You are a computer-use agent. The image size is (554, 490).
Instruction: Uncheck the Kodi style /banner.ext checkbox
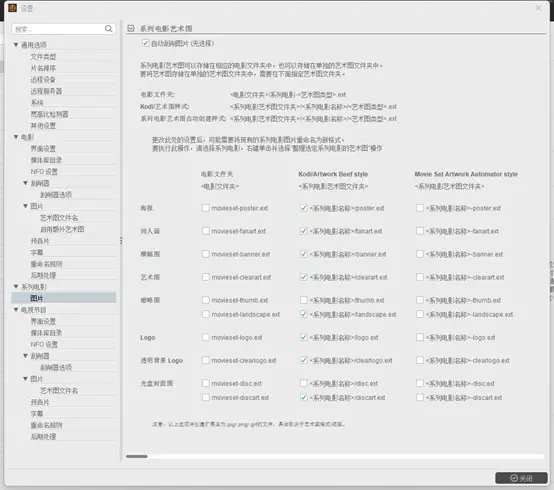pos(303,254)
